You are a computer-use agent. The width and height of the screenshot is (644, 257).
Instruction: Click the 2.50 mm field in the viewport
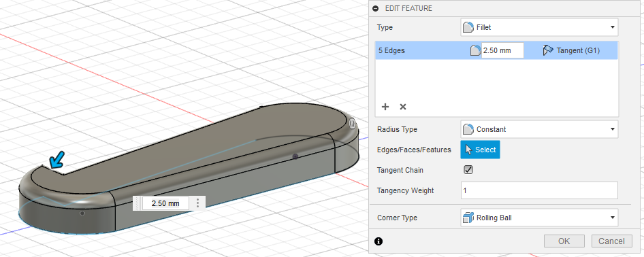click(x=165, y=203)
